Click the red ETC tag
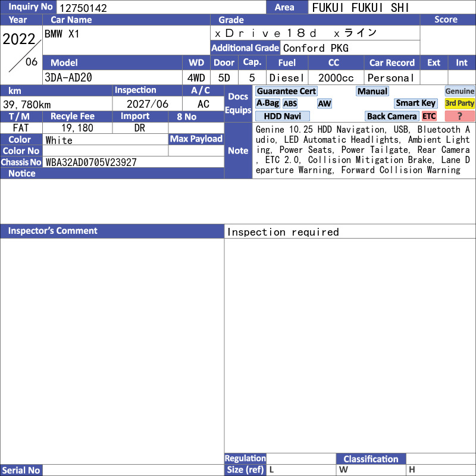This screenshot has height=476, width=476. click(429, 116)
